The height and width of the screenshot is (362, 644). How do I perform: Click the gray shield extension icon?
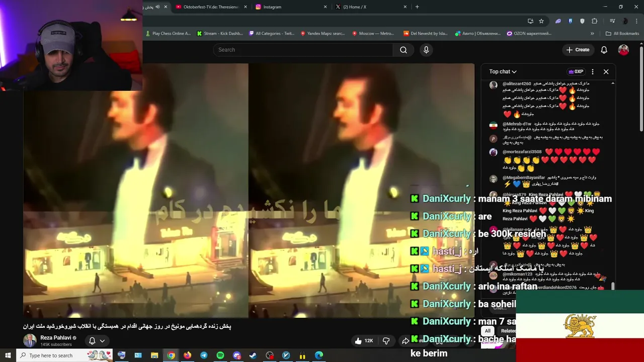(x=582, y=21)
